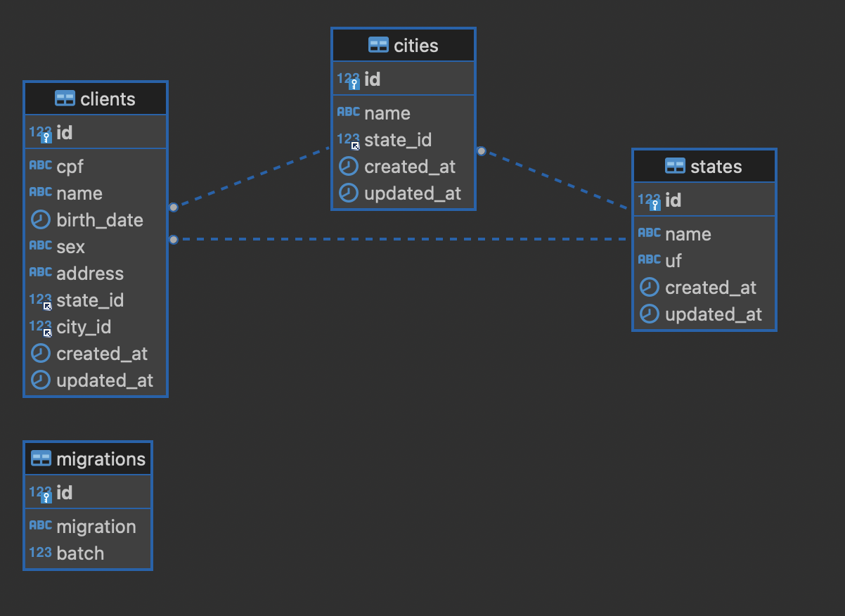Select the batch column text
The width and height of the screenshot is (845, 616).
click(x=80, y=553)
